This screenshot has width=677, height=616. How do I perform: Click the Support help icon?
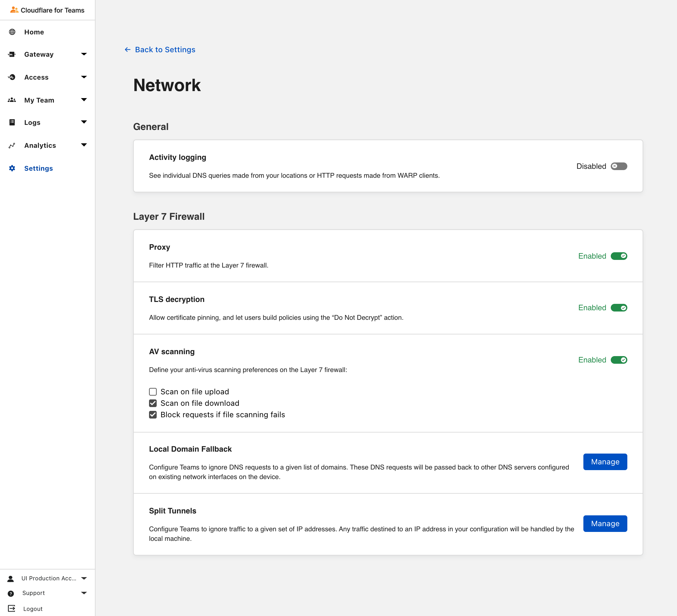[11, 593]
